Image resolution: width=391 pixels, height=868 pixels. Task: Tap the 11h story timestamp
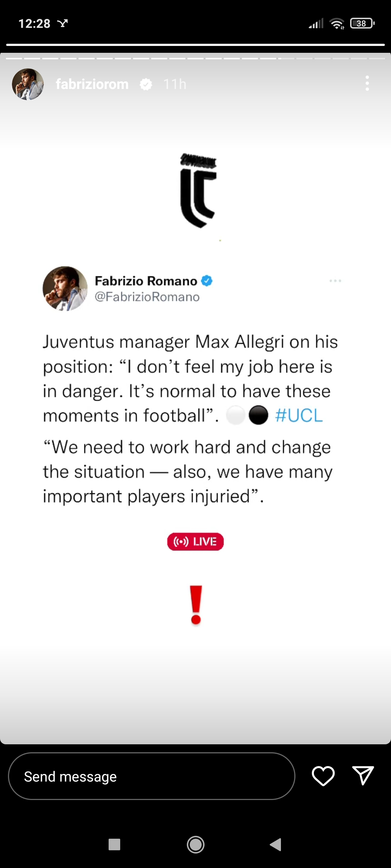point(175,84)
